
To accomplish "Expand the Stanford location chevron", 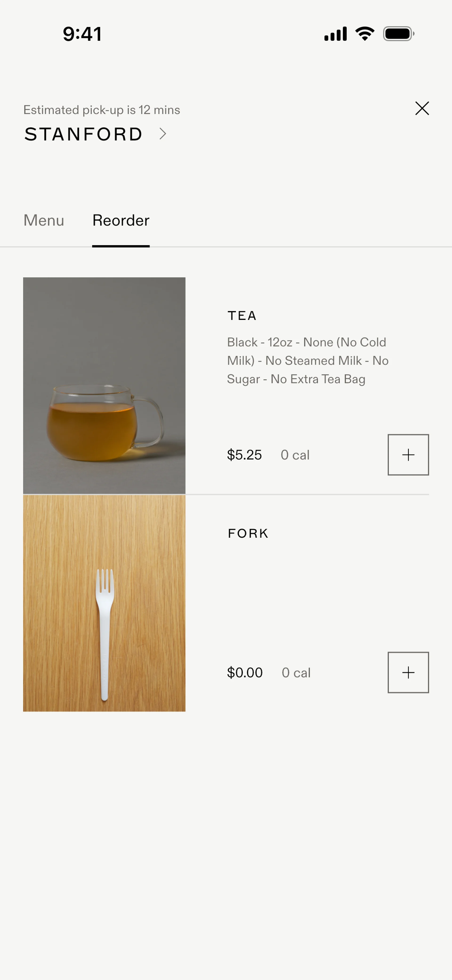I will click(163, 134).
